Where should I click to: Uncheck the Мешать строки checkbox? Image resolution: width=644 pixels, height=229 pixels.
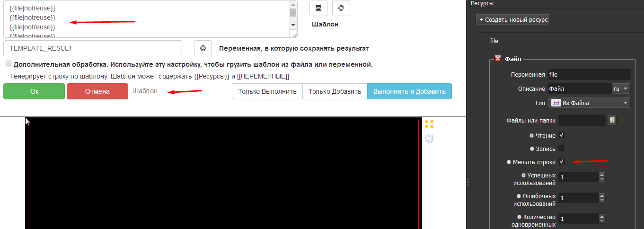[562, 161]
